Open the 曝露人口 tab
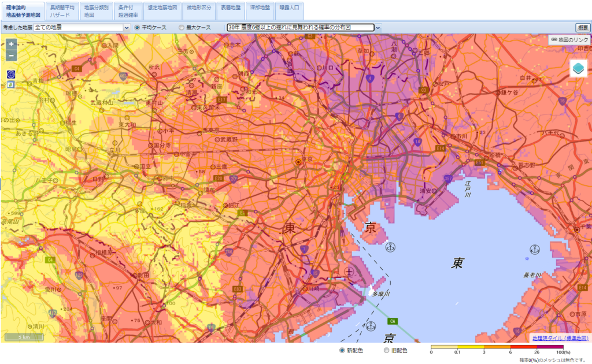The width and height of the screenshot is (592, 364). tap(289, 8)
